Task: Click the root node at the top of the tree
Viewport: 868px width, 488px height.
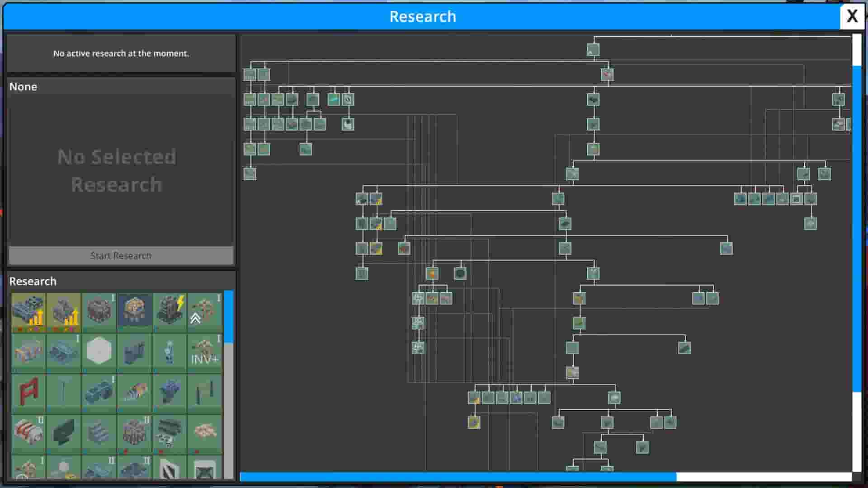Action: tap(593, 50)
